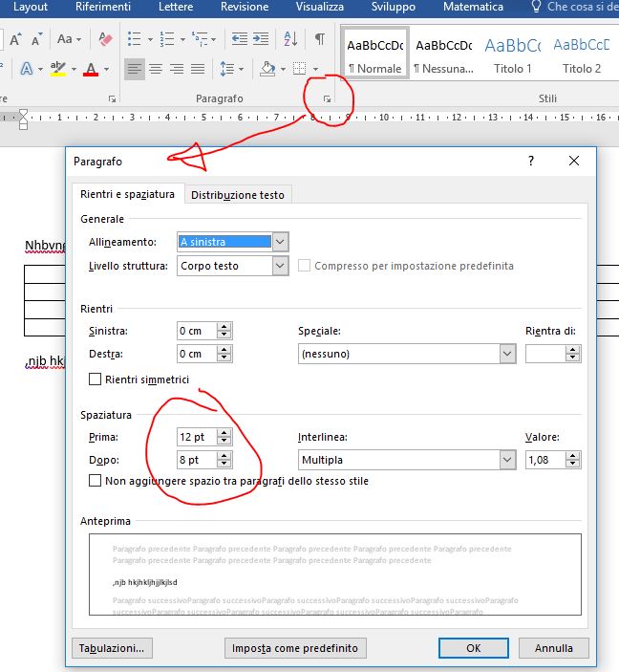Viewport: 619px width, 672px height.
Task: Click the Rientra di field
Action: pyautogui.click(x=545, y=354)
